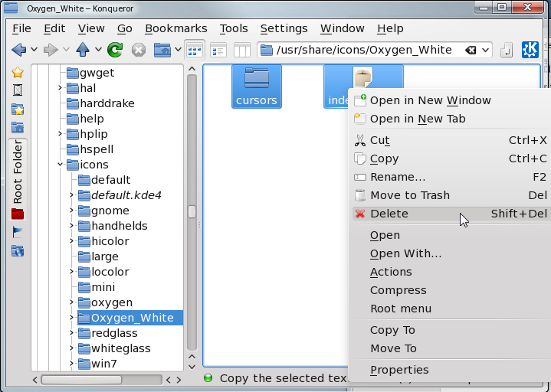551x392 pixels.
Task: Select the Root menu context entry
Action: coord(451,309)
